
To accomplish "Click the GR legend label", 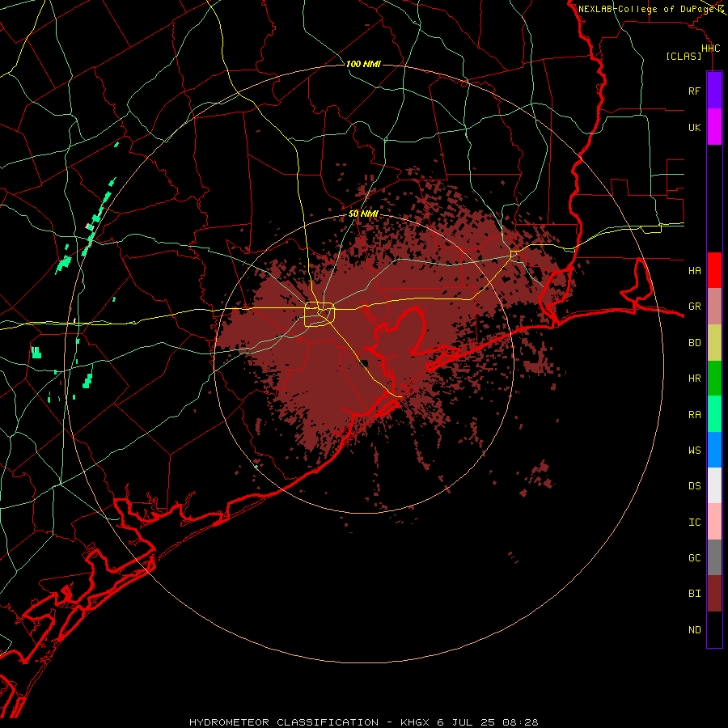I will pyautogui.click(x=694, y=307).
